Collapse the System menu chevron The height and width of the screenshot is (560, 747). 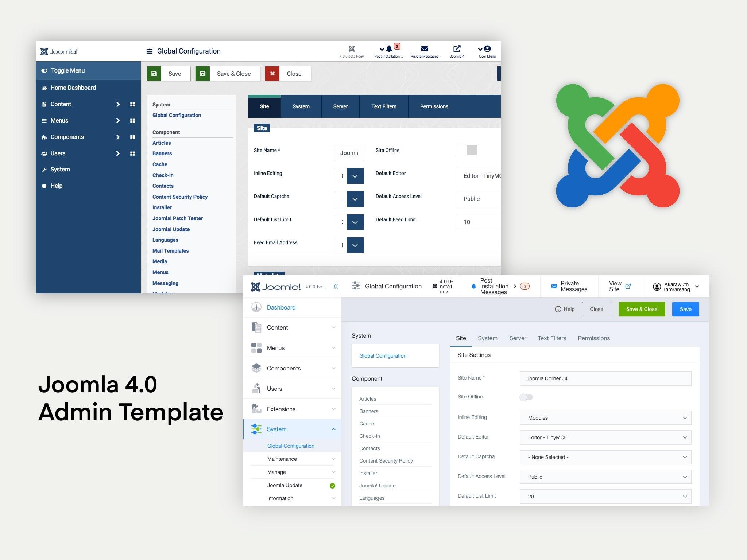point(333,429)
